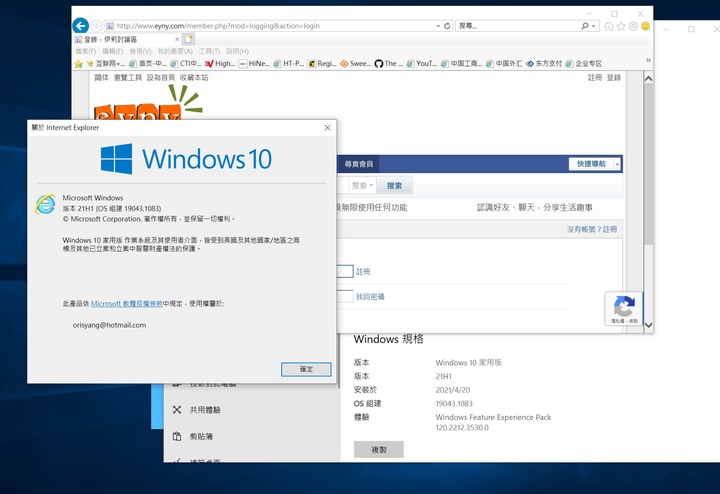
Task: Open the 說明(H) menu
Action: [x=237, y=51]
